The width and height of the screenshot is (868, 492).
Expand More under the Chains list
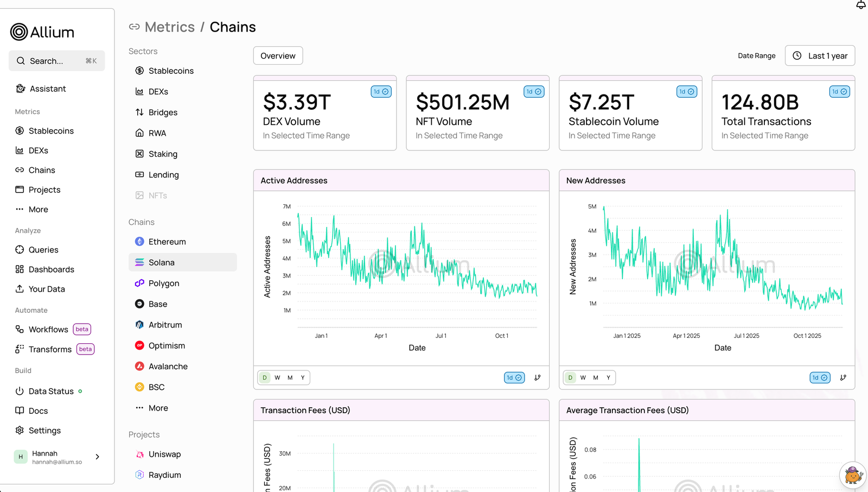(158, 408)
